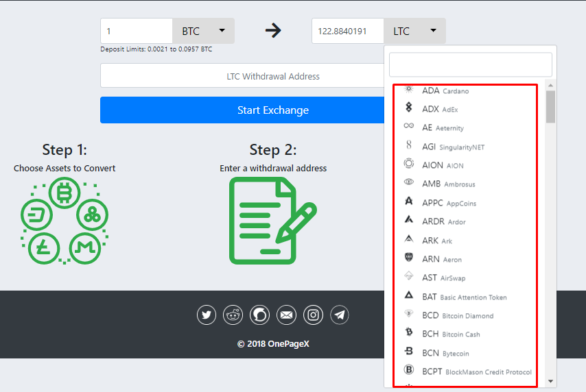Click the Step 1 crypto assets illustration
This screenshot has height=392, width=586.
click(x=65, y=221)
